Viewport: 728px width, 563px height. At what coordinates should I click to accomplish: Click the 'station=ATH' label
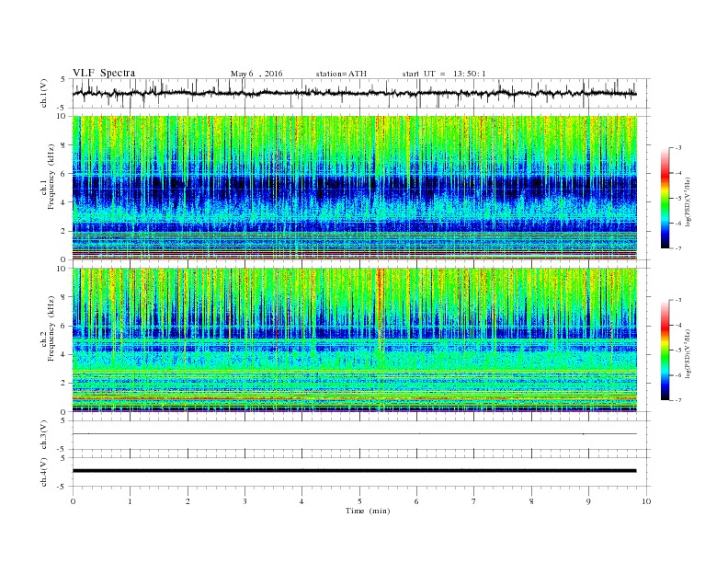coord(341,74)
